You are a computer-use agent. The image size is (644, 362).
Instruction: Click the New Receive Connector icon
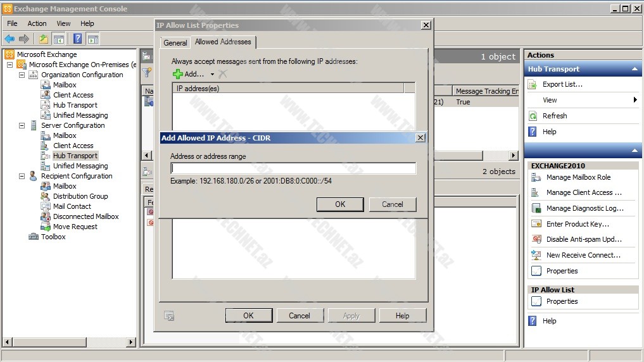tap(536, 255)
